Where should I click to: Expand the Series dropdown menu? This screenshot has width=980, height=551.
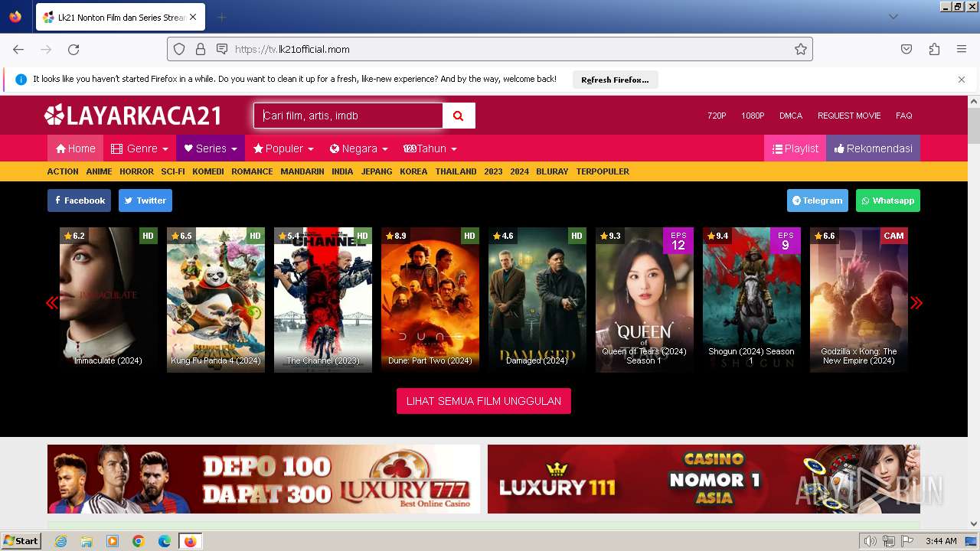tap(211, 148)
